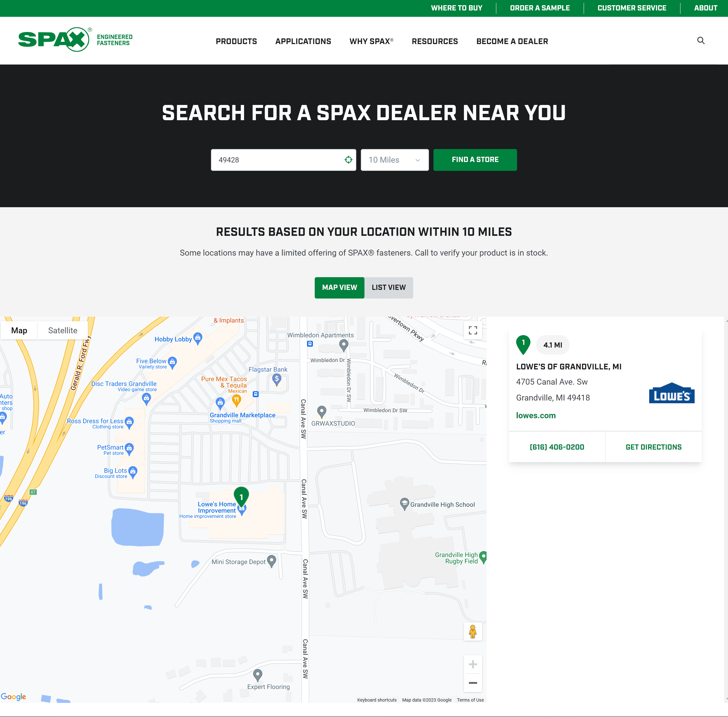
Task: Click the Find a Store button
Action: 475,160
